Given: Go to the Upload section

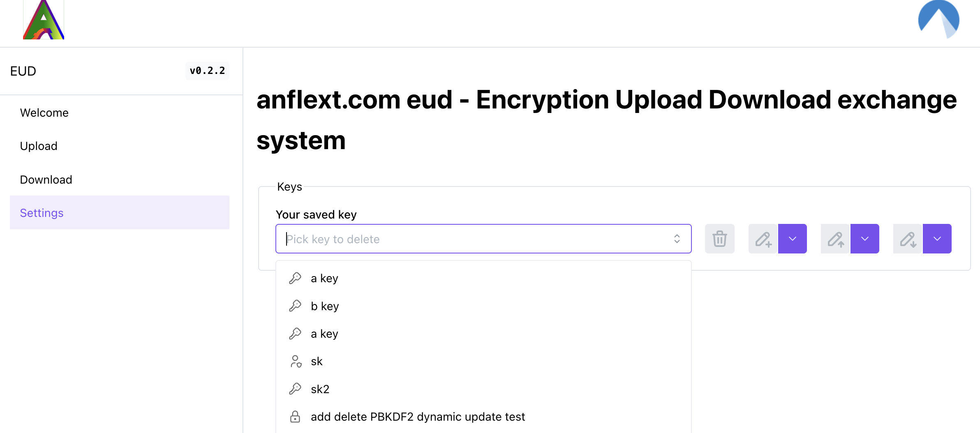Looking at the screenshot, I should click(39, 146).
